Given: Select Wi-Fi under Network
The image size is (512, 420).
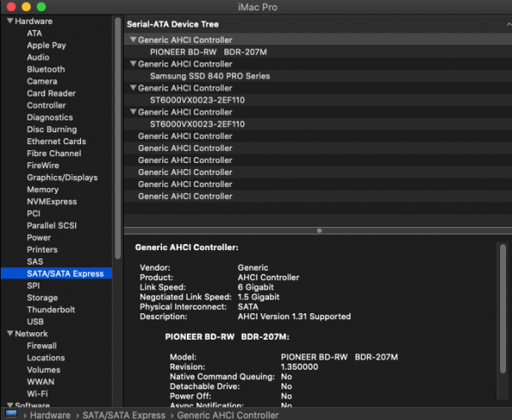Looking at the screenshot, I should pyautogui.click(x=38, y=394).
